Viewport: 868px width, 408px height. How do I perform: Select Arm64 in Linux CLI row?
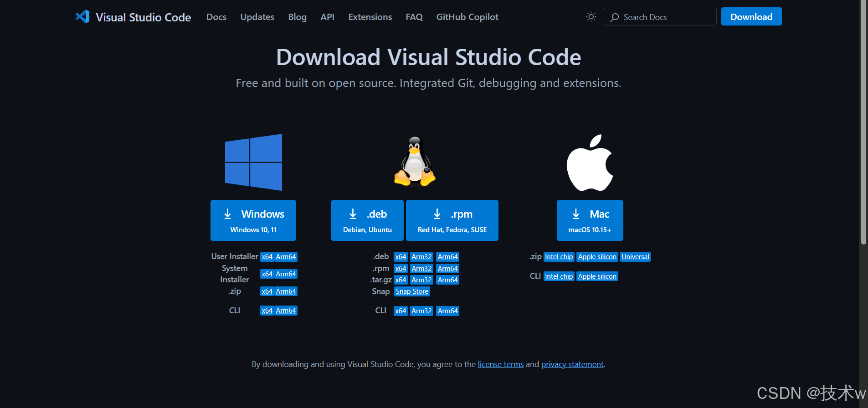tap(447, 311)
